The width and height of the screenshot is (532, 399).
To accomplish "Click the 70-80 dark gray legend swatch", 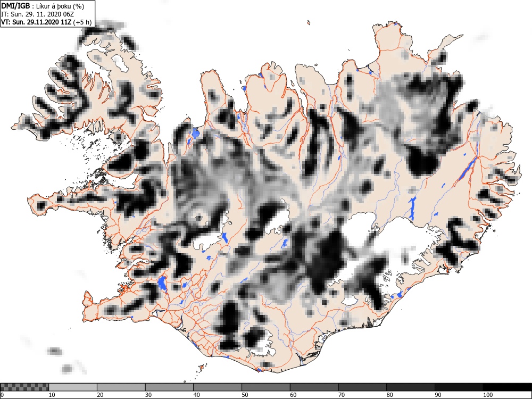I will point(362,387).
